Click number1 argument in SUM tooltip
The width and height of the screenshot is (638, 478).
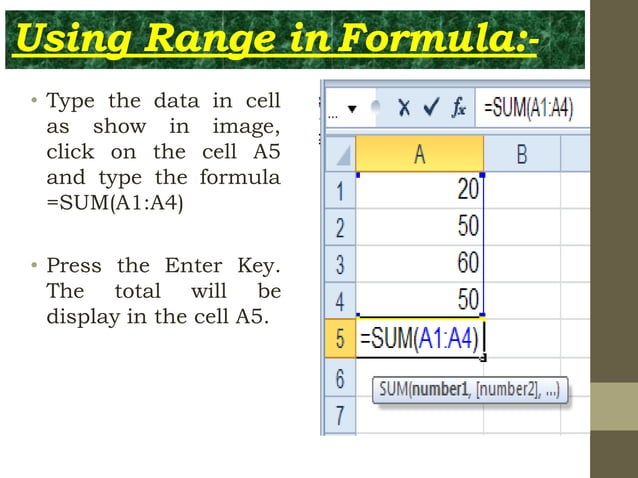[439, 389]
